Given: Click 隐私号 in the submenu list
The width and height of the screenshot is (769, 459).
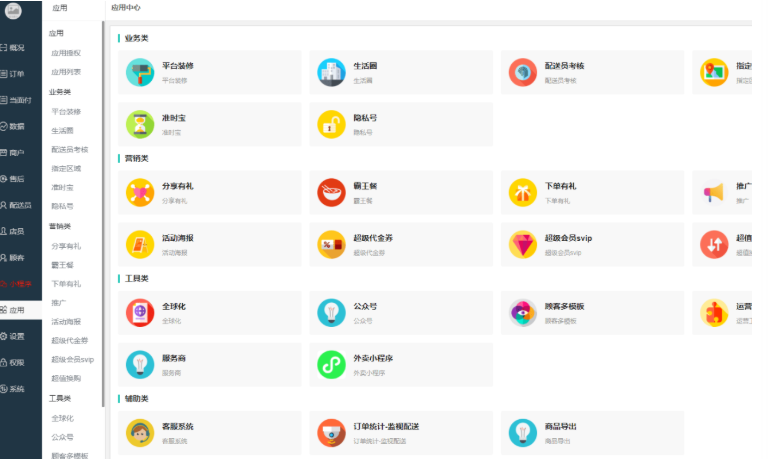Looking at the screenshot, I should [62, 206].
